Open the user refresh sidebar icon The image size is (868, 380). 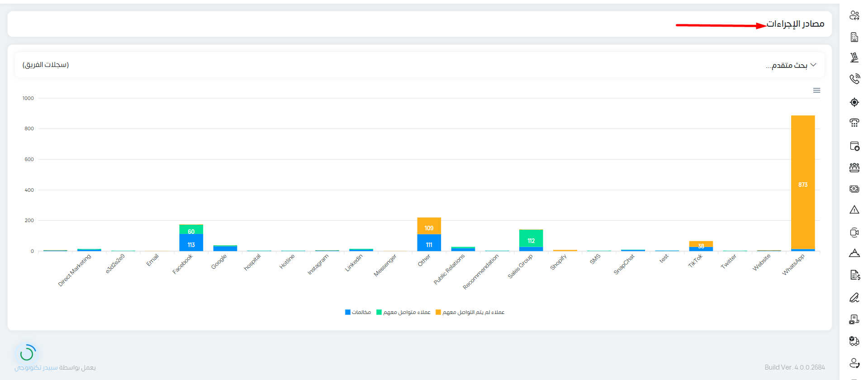point(854,363)
